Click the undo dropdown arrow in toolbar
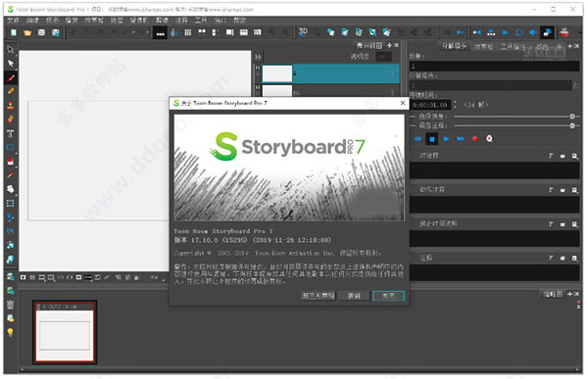 tap(133, 32)
